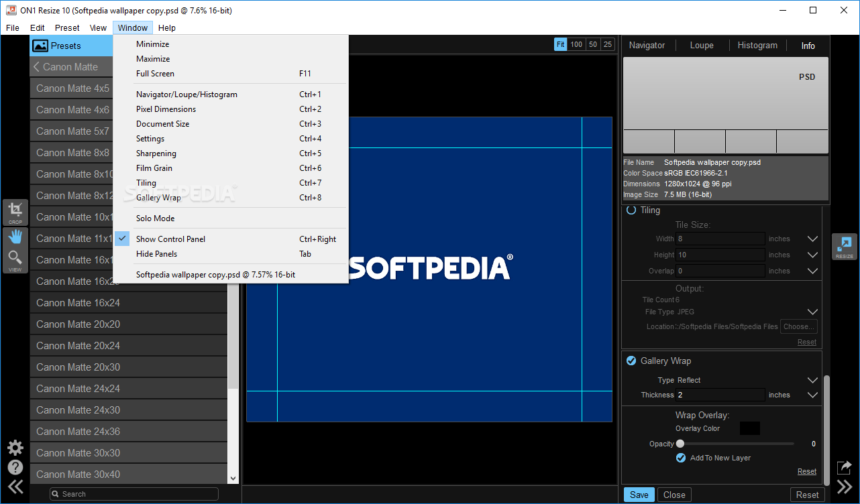Select Sharpening menu item
This screenshot has width=860, height=504.
coord(231,153)
